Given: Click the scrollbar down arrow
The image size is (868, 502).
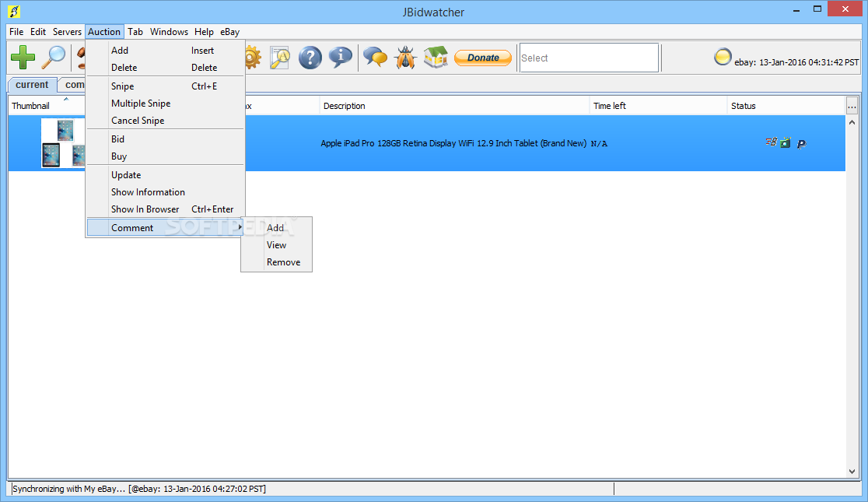Looking at the screenshot, I should pos(852,472).
